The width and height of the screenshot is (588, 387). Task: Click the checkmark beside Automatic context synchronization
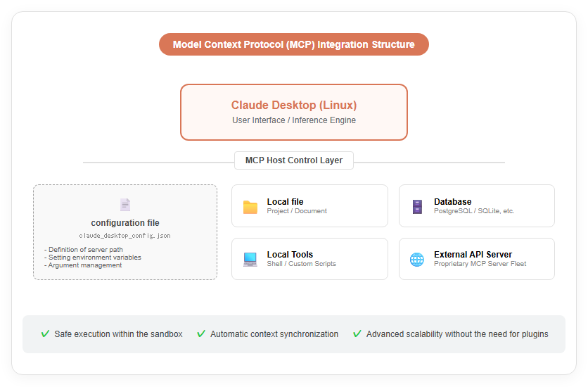pos(201,334)
